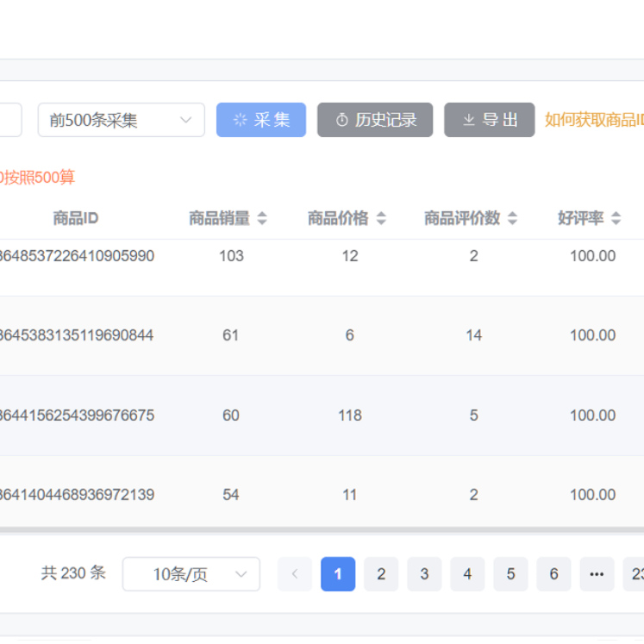Go to previous page arrow
Viewport: 644px width, 644px height.
pyautogui.click(x=295, y=574)
